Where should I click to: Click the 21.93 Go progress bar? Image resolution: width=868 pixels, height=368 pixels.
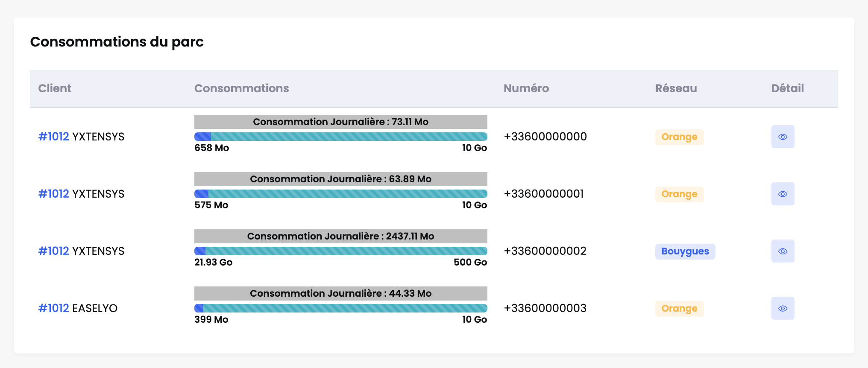click(341, 251)
